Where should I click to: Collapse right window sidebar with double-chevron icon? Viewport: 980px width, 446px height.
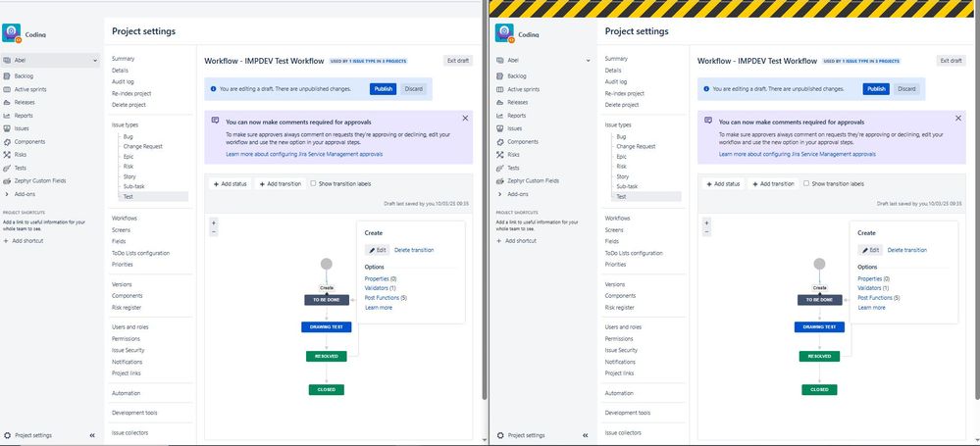[x=586, y=435]
